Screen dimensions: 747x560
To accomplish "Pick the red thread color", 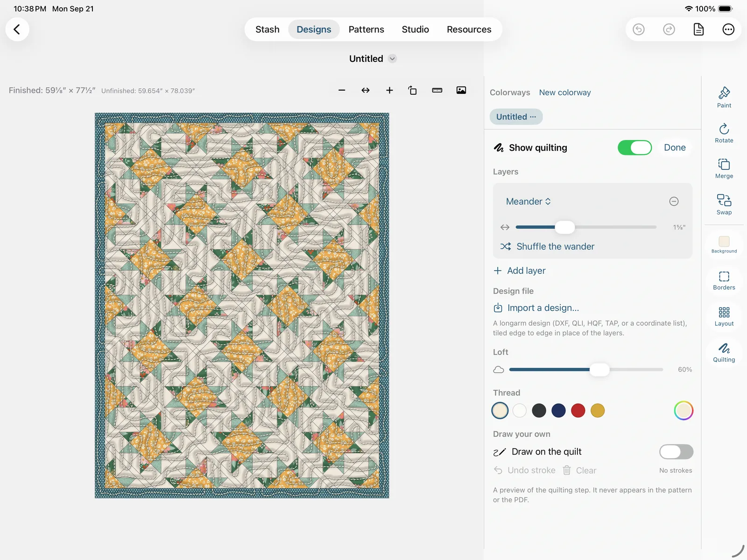I will pos(578,411).
